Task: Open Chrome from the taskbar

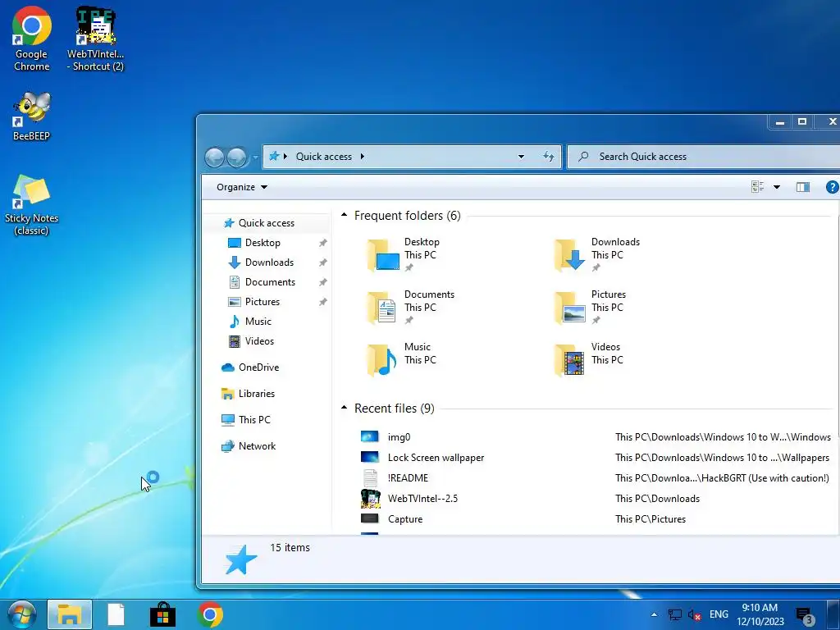Action: (210, 614)
